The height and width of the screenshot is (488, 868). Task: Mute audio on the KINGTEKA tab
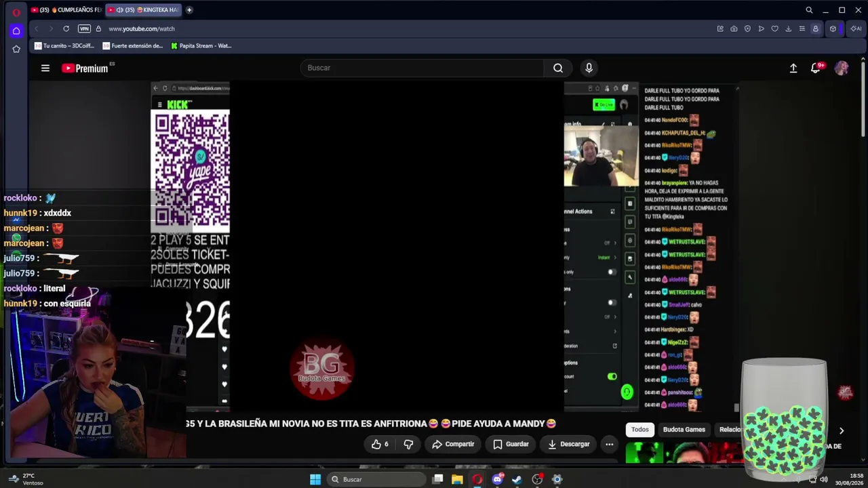coord(119,10)
